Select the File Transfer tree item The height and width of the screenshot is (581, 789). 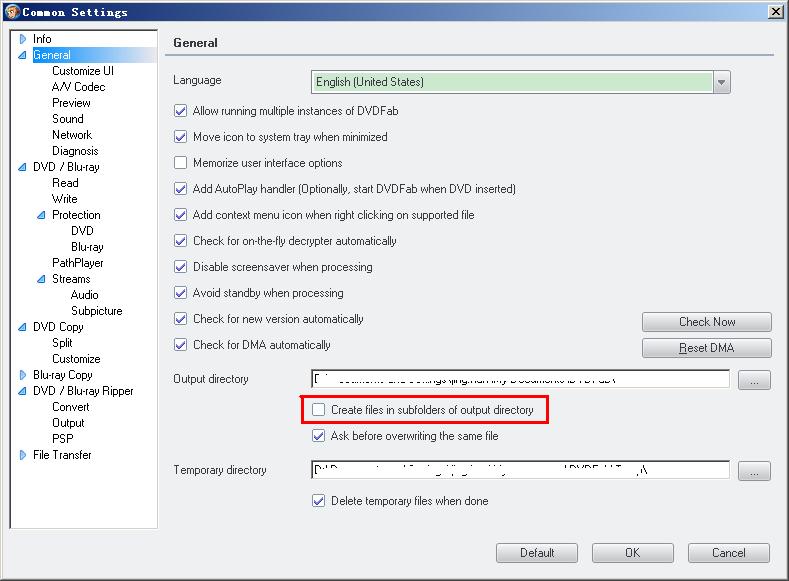[62, 455]
